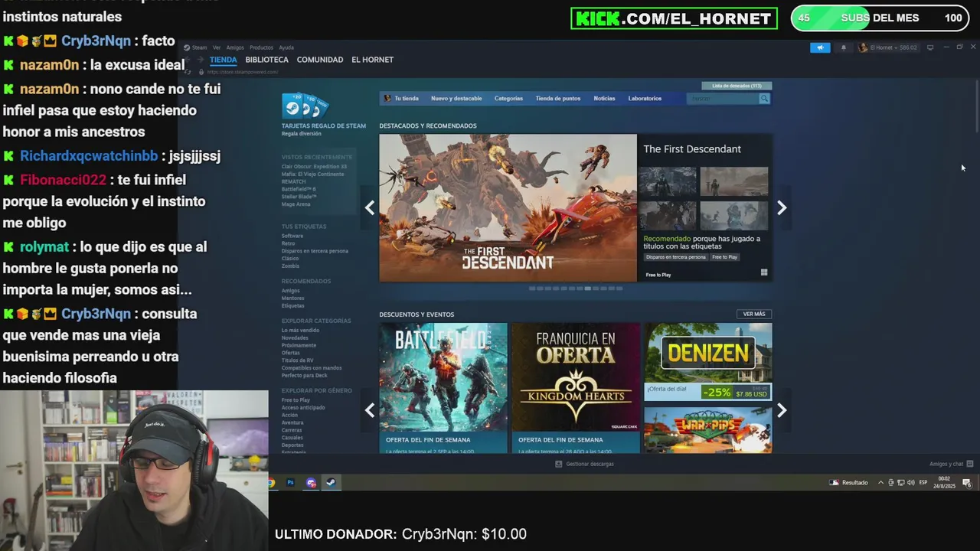The image size is (980, 551).
Task: Open Próximamente category
Action: [299, 345]
